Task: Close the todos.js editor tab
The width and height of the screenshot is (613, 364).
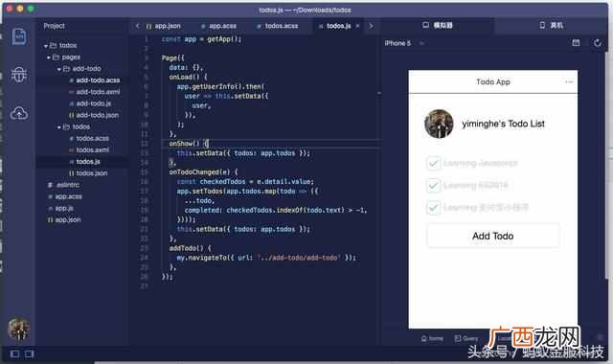Action: coord(357,26)
